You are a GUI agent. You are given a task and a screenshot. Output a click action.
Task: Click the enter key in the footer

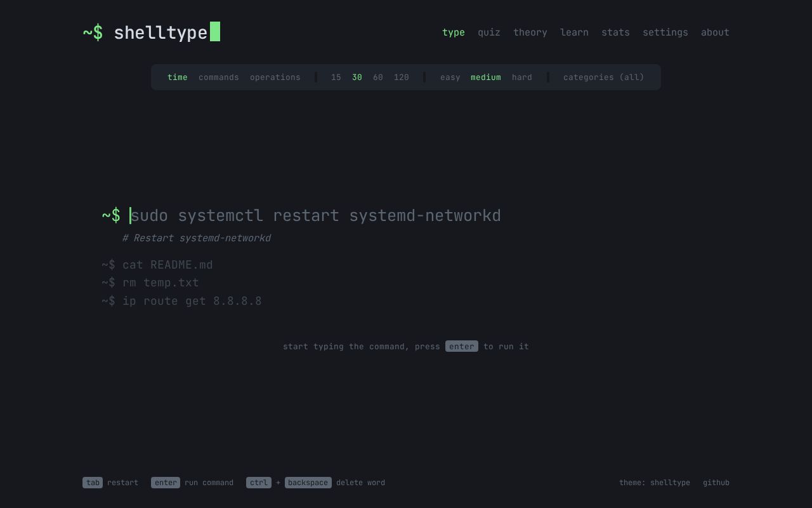166,483
